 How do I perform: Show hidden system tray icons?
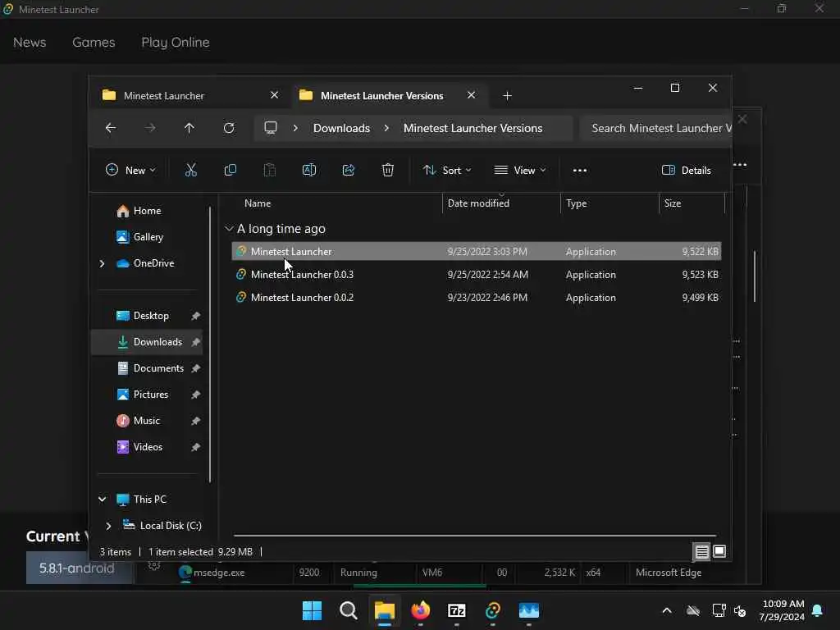[667, 610]
